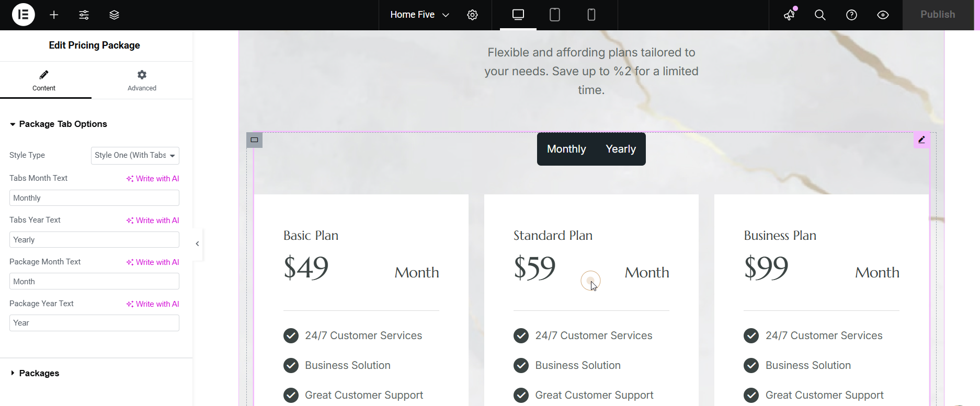Click Write with AI for Tabs Month Text
980x406 pixels.
153,179
